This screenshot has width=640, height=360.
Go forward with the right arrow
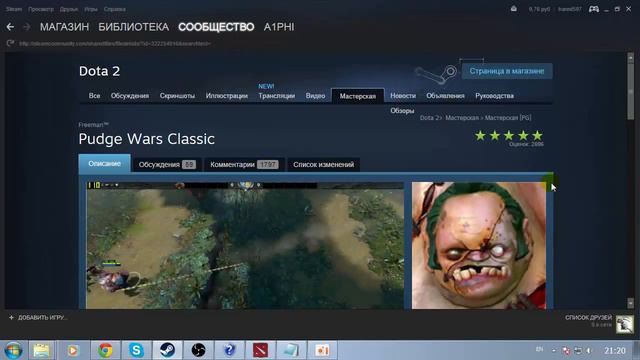[x=27, y=27]
